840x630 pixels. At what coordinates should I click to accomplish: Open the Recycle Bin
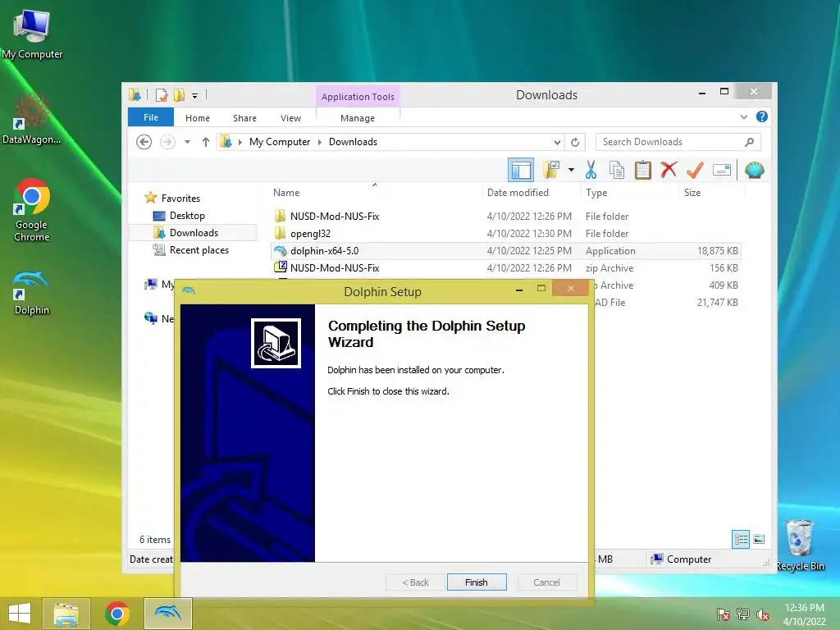[x=800, y=545]
